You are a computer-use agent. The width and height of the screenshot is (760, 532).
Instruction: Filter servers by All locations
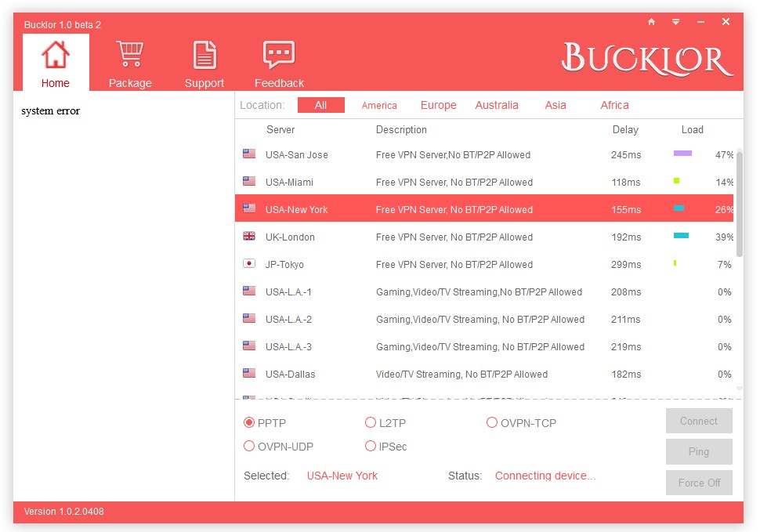[321, 105]
